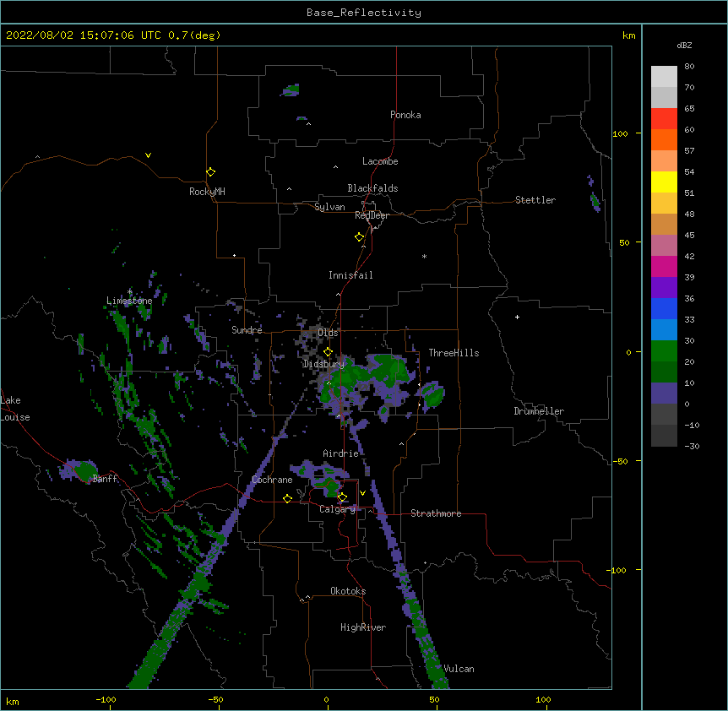Click small radar echo northwest of Ponoka
Image resolution: width=728 pixels, height=711 pixels.
[x=291, y=90]
